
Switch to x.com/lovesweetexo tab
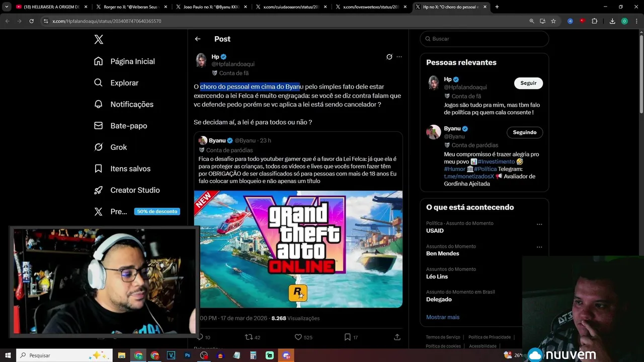[371, 7]
